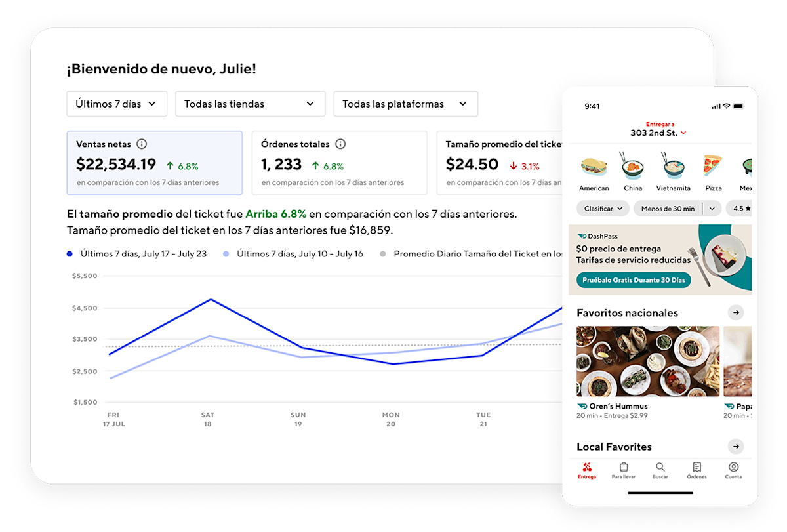Click the phone Wi-Fi status icon
The height and width of the screenshot is (532, 787).
pos(727,106)
